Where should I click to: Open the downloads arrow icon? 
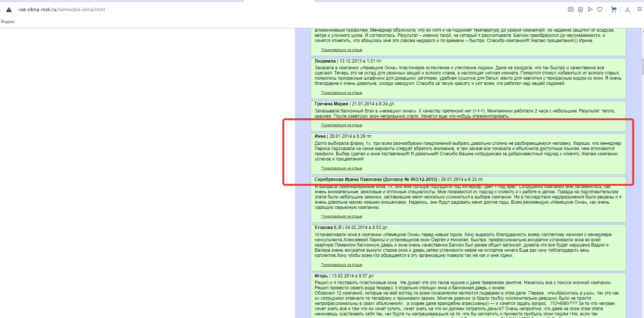627,9
